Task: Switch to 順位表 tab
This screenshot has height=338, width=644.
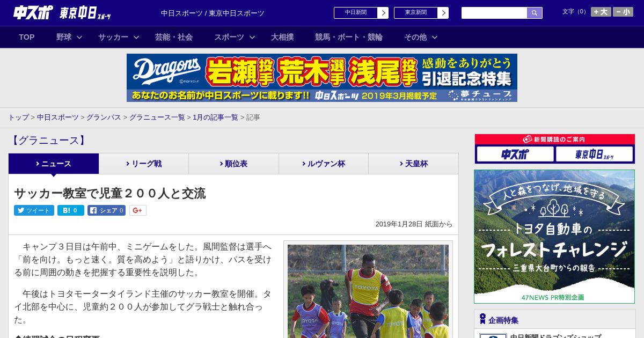Action: [233, 164]
